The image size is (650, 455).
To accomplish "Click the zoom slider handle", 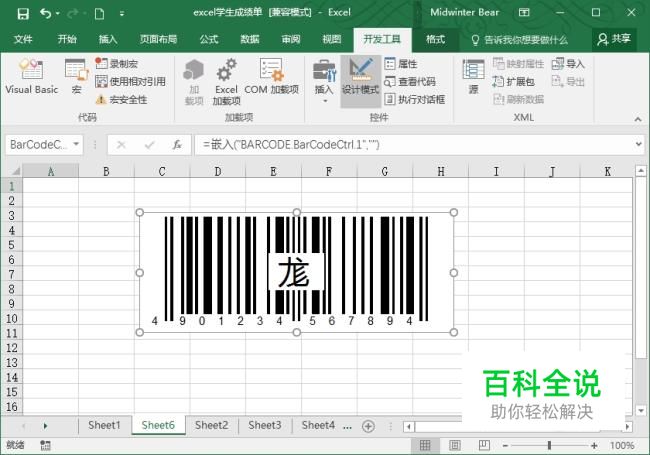I will tap(549, 445).
